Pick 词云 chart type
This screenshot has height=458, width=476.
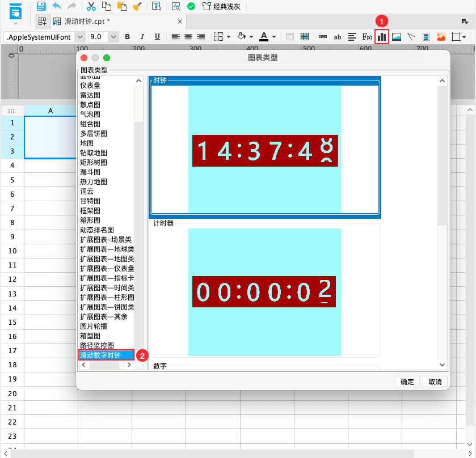point(87,192)
